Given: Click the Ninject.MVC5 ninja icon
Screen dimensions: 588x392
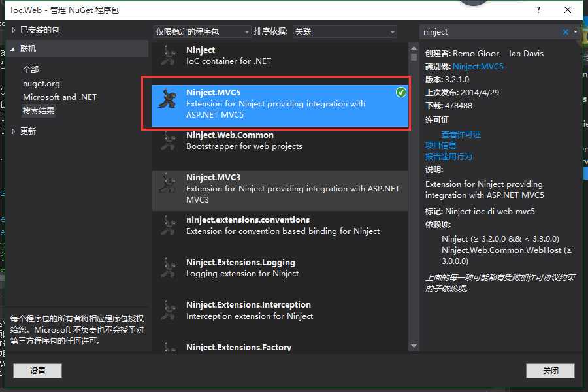Looking at the screenshot, I should tap(168, 98).
